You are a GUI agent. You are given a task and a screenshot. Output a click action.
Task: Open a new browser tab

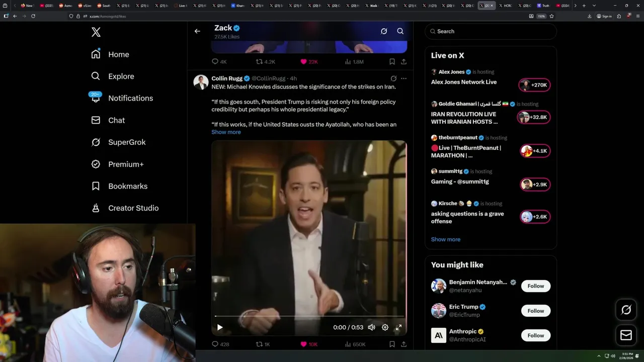click(584, 6)
